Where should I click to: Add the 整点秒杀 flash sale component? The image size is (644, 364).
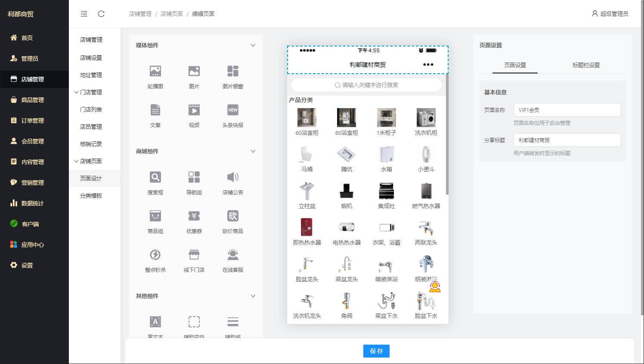coord(155,261)
